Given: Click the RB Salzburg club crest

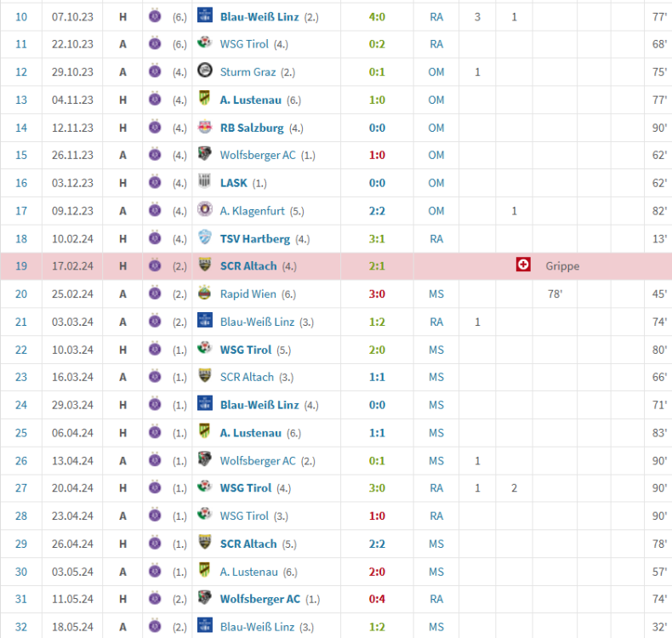Looking at the screenshot, I should click(x=204, y=128).
